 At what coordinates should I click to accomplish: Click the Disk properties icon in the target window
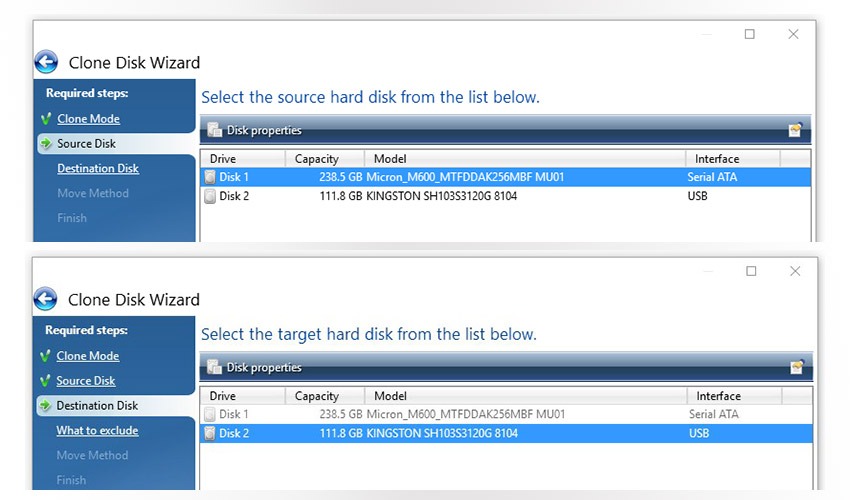pyautogui.click(x=214, y=367)
